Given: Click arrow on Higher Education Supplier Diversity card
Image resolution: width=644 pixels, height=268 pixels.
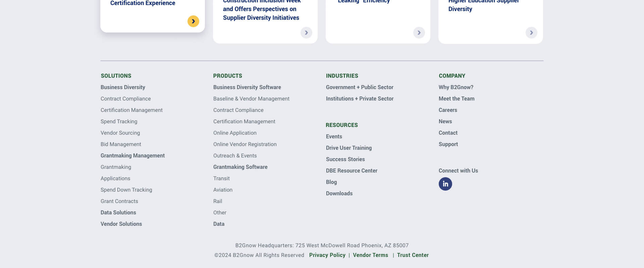Looking at the screenshot, I should [531, 32].
